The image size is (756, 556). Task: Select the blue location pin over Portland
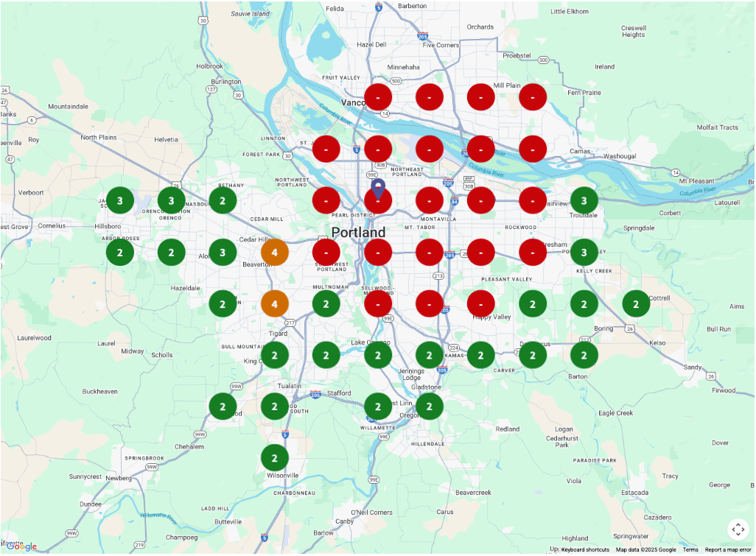(379, 189)
